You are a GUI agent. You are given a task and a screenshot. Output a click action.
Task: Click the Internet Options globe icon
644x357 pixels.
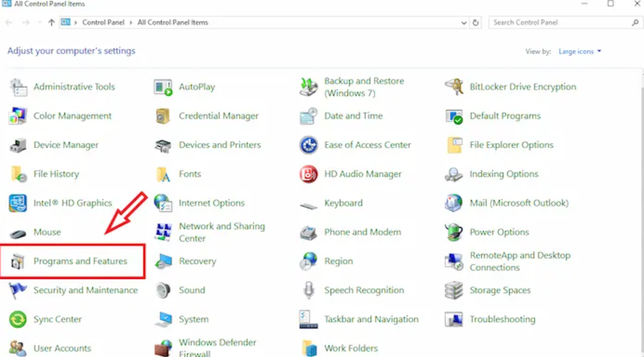(163, 203)
